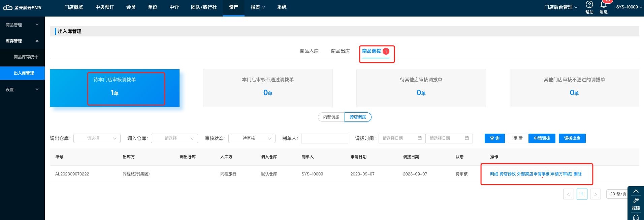Click calendar icon in end date field
Image resolution: width=644 pixels, height=220 pixels.
click(x=467, y=138)
